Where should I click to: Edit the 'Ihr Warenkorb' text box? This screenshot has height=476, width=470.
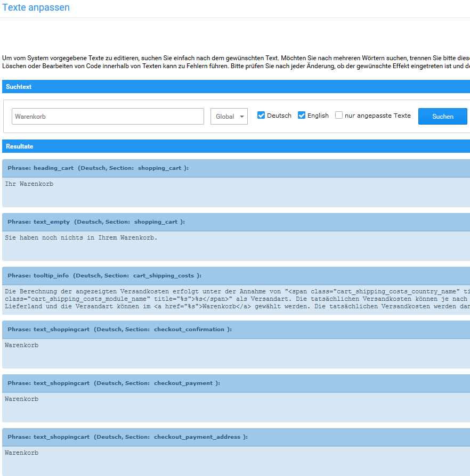pyautogui.click(x=236, y=192)
